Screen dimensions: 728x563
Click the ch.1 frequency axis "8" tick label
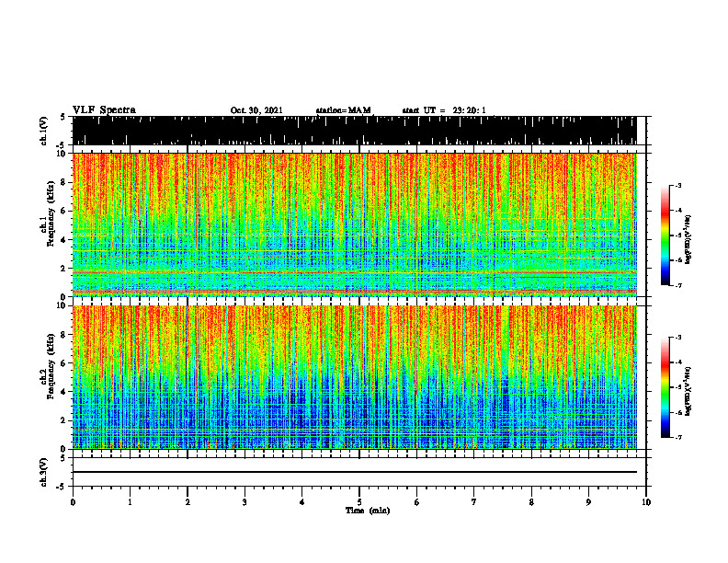(x=65, y=182)
